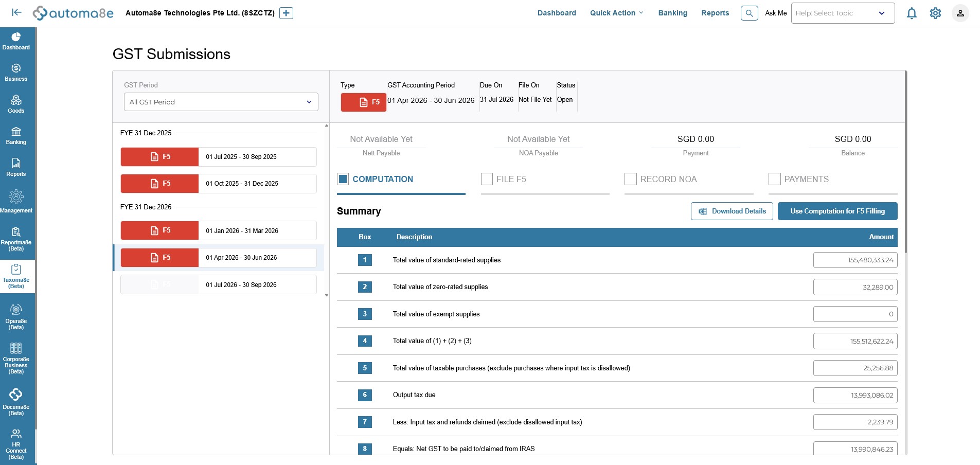Screen dimensions: 980x465
Task: Open Banking in the top navigation
Action: (672, 13)
